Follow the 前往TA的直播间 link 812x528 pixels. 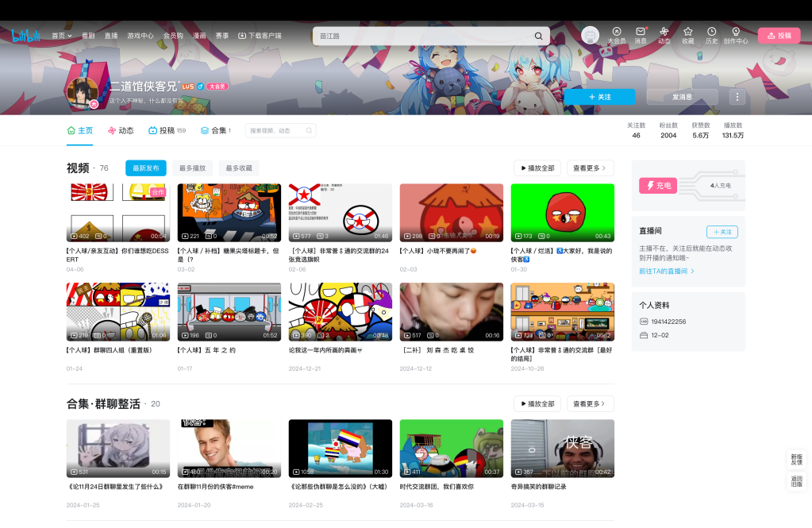coord(667,271)
